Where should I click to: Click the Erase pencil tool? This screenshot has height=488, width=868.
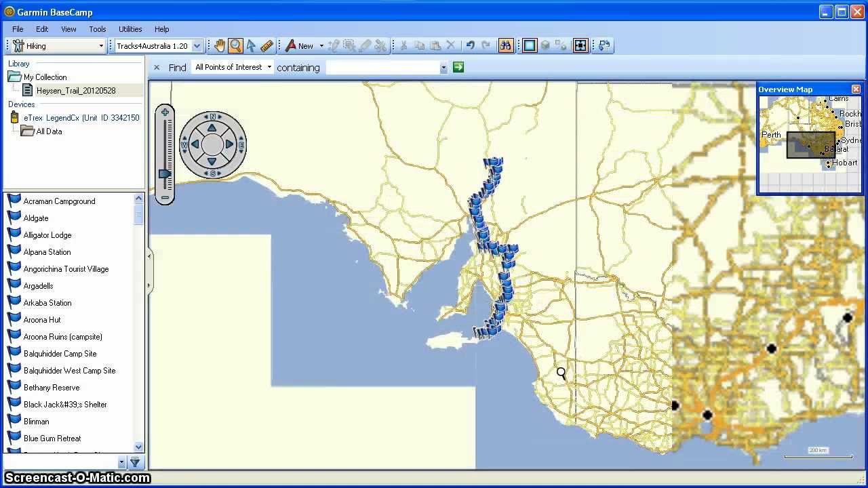point(365,46)
